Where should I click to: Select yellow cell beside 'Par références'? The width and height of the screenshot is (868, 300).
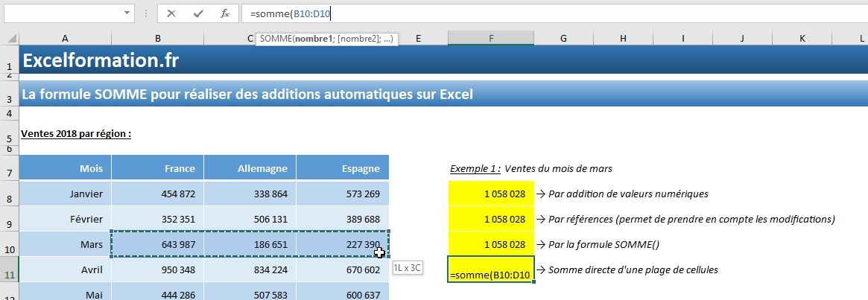tap(491, 219)
